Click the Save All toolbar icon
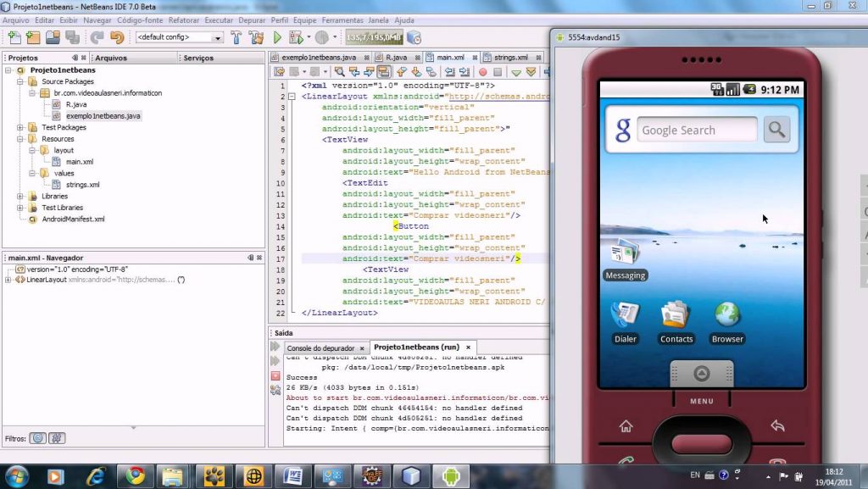868x489 pixels. [72, 37]
